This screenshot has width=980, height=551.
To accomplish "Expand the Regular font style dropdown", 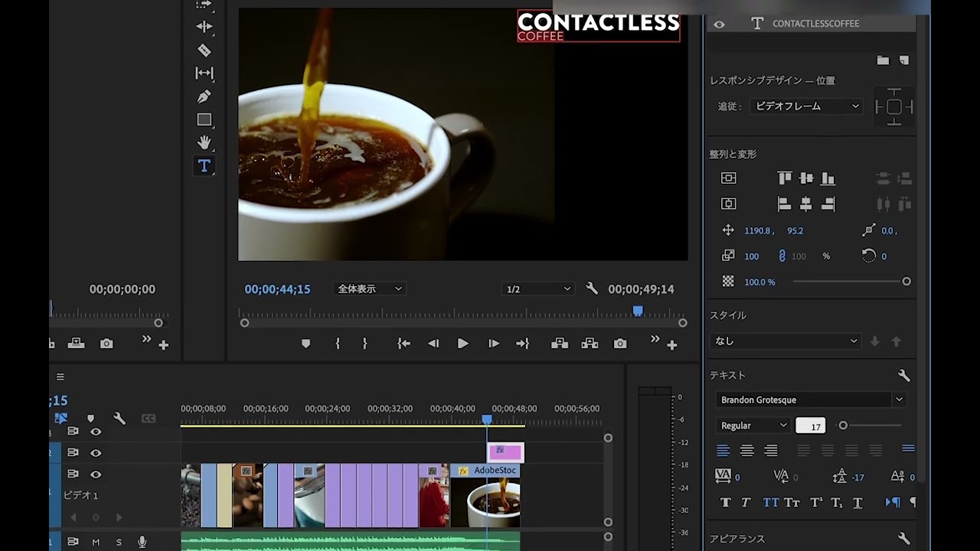I will (753, 425).
